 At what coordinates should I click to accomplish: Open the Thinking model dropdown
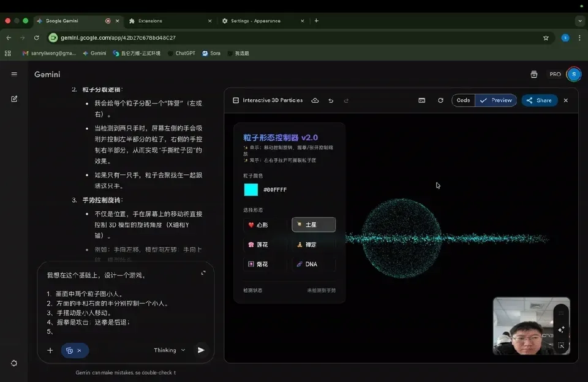170,350
